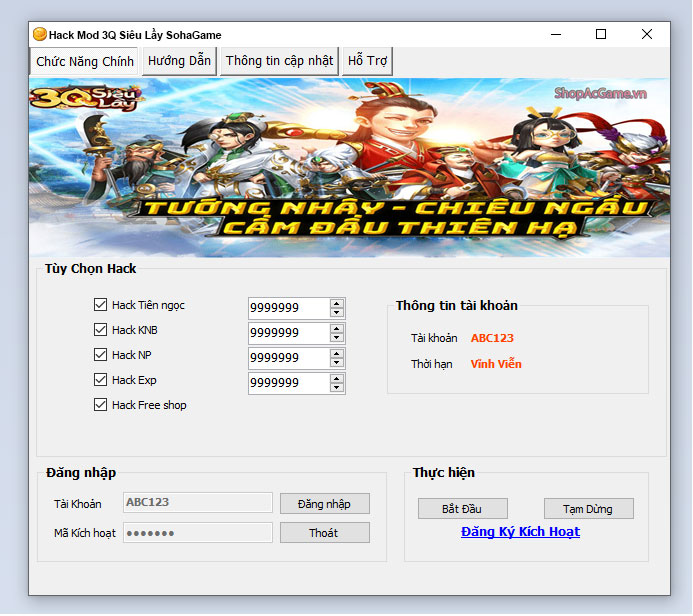Close the Hack Mod window
Image resolution: width=693 pixels, height=616 pixels.
(x=647, y=34)
